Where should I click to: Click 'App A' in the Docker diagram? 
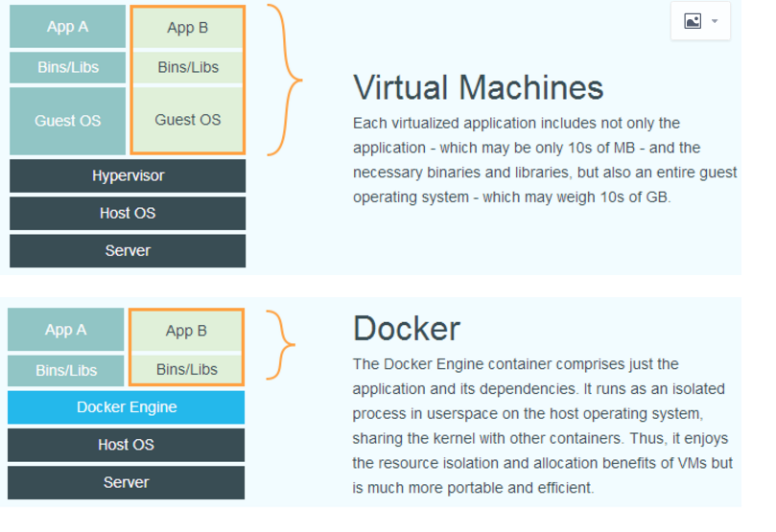66,330
